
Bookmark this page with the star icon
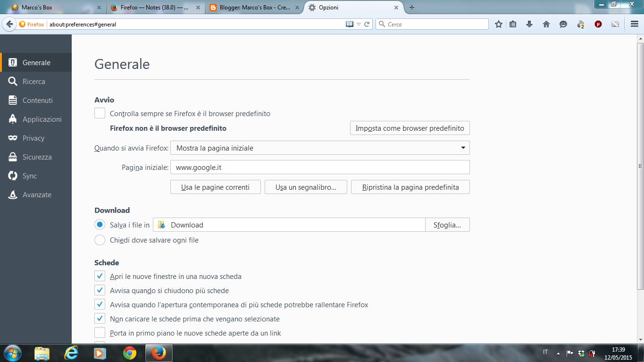point(499,24)
